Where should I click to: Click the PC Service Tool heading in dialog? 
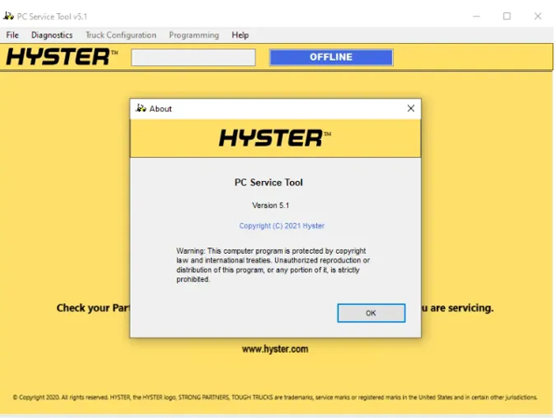(268, 183)
